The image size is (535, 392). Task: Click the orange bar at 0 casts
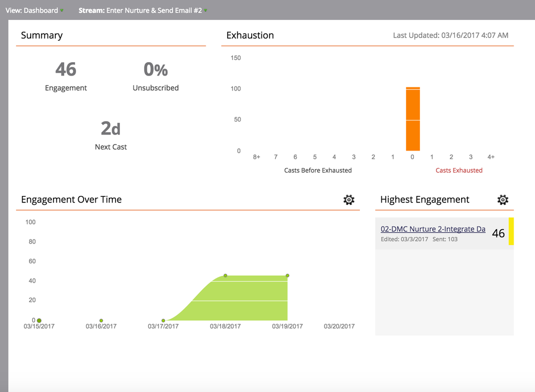[x=413, y=119]
